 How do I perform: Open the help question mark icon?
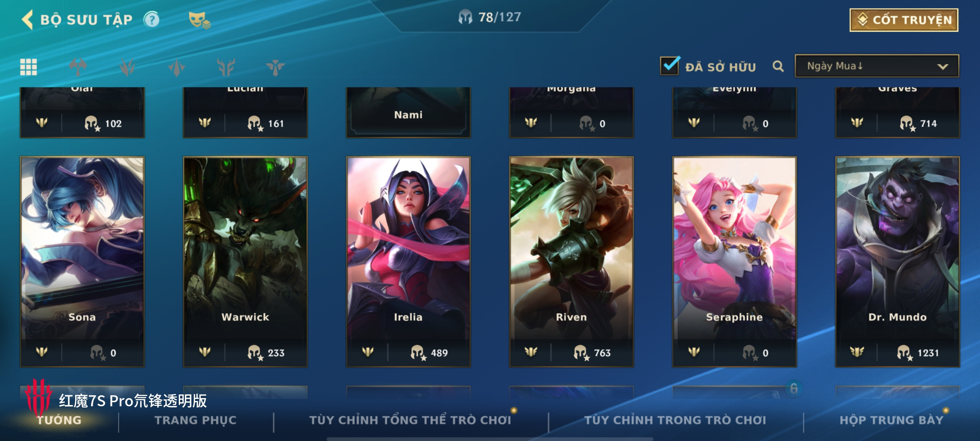(x=151, y=20)
